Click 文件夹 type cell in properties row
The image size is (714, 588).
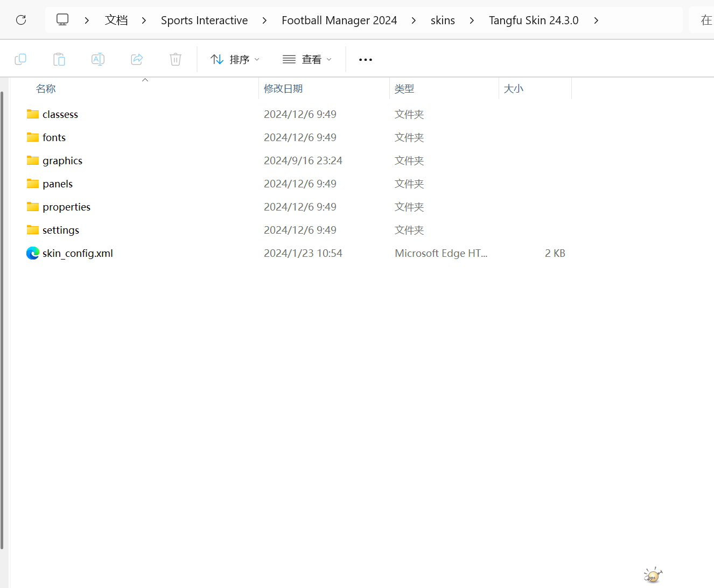click(409, 207)
